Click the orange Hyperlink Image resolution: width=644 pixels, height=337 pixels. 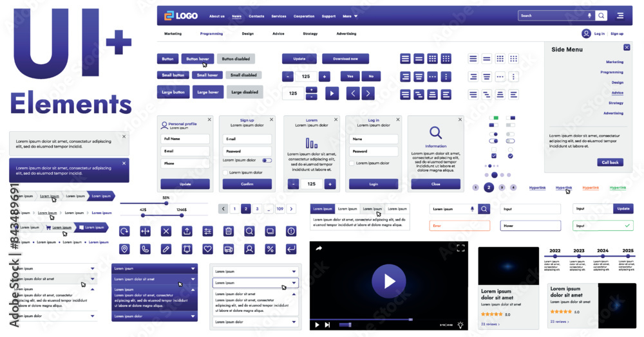(x=590, y=188)
